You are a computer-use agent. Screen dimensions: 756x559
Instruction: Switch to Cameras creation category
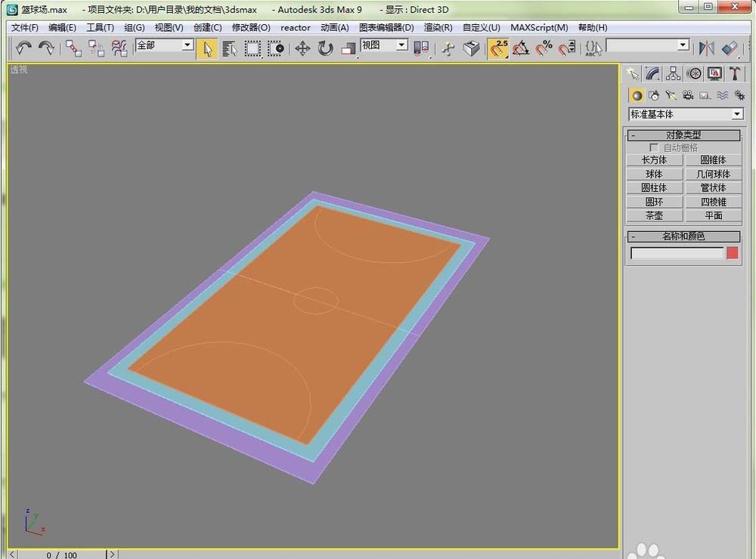pos(688,95)
